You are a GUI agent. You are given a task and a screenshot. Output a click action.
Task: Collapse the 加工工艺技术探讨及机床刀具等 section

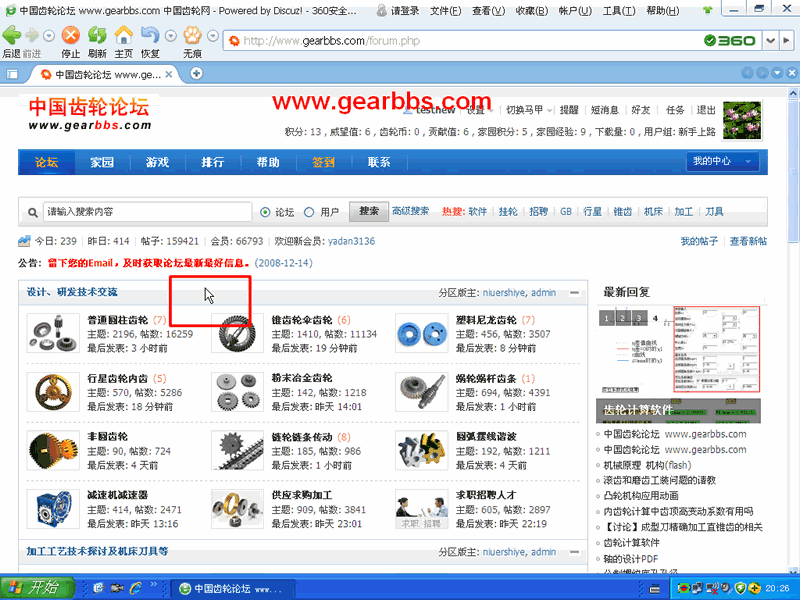point(574,552)
